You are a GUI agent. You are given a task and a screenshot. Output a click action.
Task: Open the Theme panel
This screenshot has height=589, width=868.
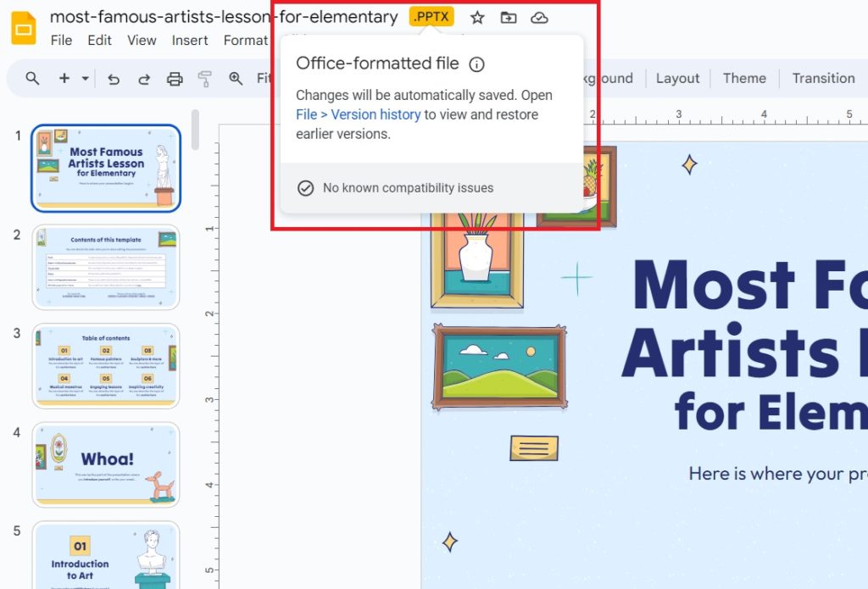click(x=743, y=78)
